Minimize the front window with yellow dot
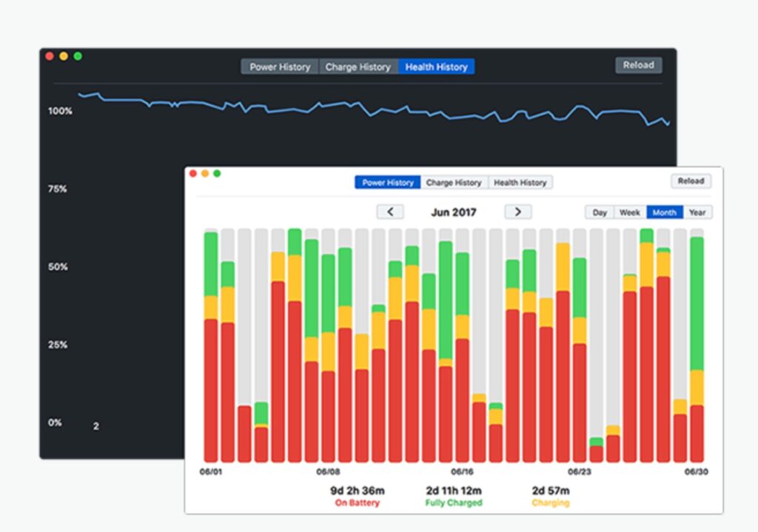The height and width of the screenshot is (532, 758). pyautogui.click(x=205, y=174)
